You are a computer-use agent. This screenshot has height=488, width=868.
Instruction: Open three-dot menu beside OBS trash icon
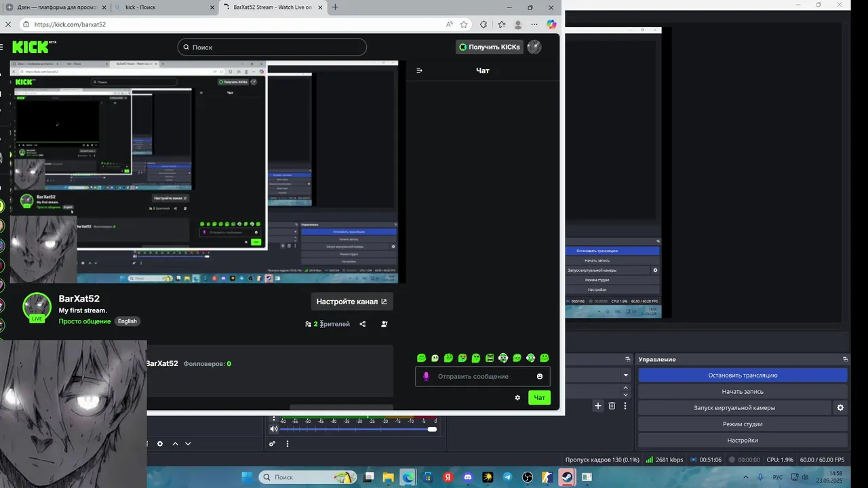[625, 406]
